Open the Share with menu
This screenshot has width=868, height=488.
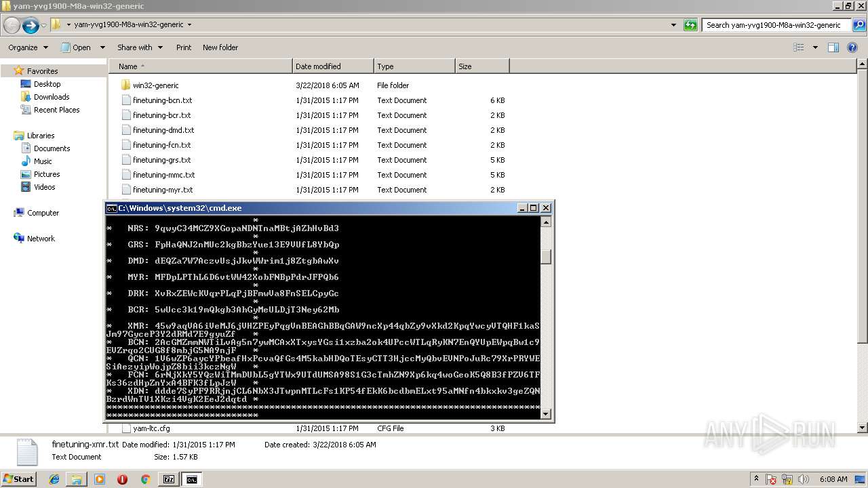click(x=140, y=47)
